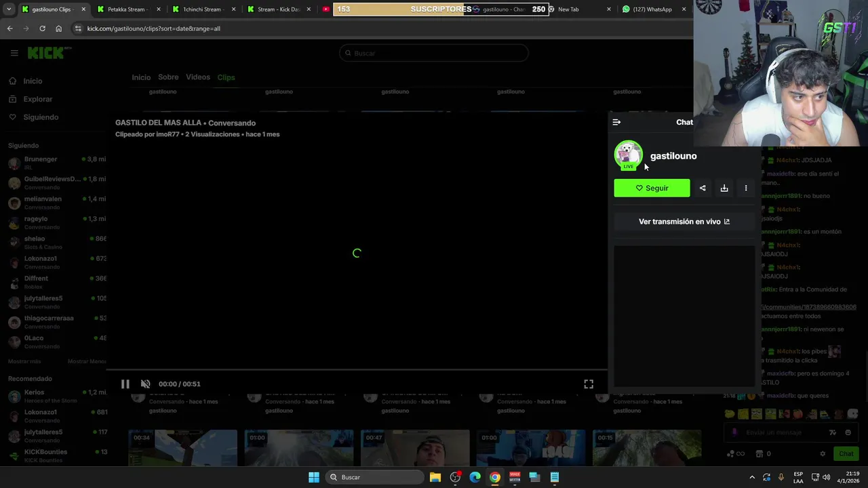This screenshot has width=868, height=488.
Task: Collapse the clip side panel arrow icon
Action: coord(616,122)
